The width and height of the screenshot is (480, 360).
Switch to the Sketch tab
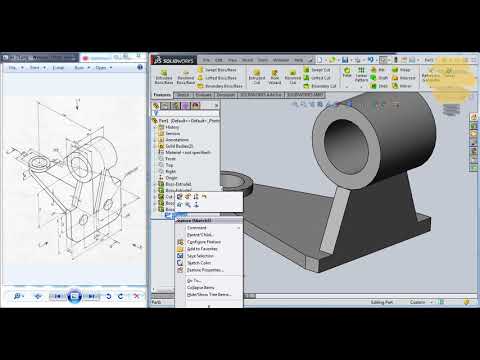(x=183, y=95)
